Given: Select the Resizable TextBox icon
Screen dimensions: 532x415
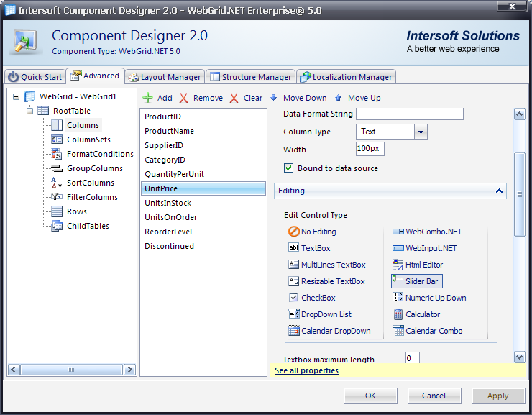Looking at the screenshot, I should pyautogui.click(x=293, y=281).
